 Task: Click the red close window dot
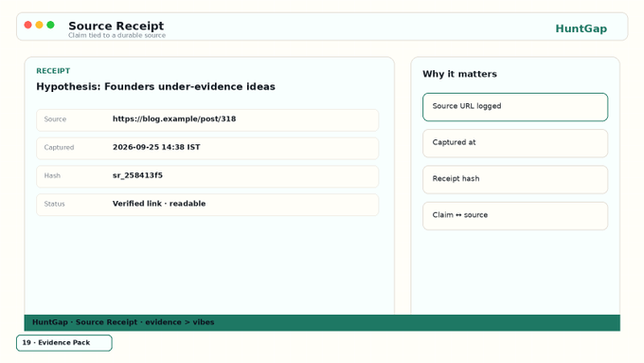point(27,25)
